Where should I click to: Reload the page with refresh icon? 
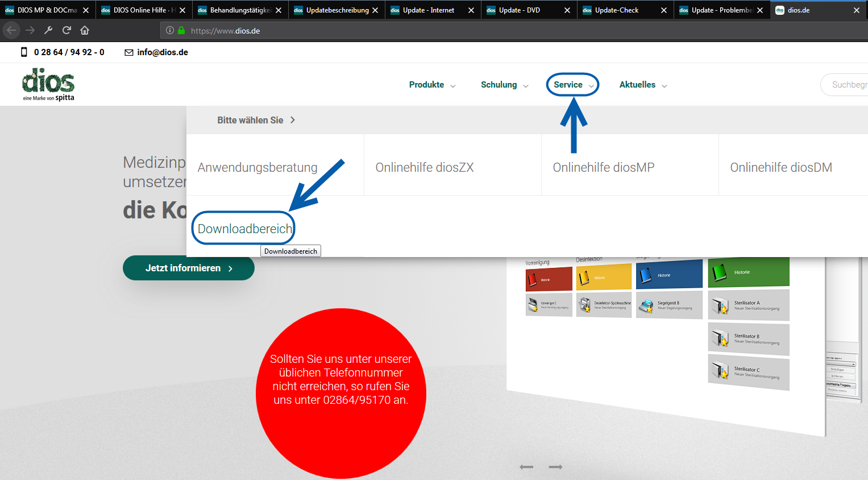tap(67, 30)
